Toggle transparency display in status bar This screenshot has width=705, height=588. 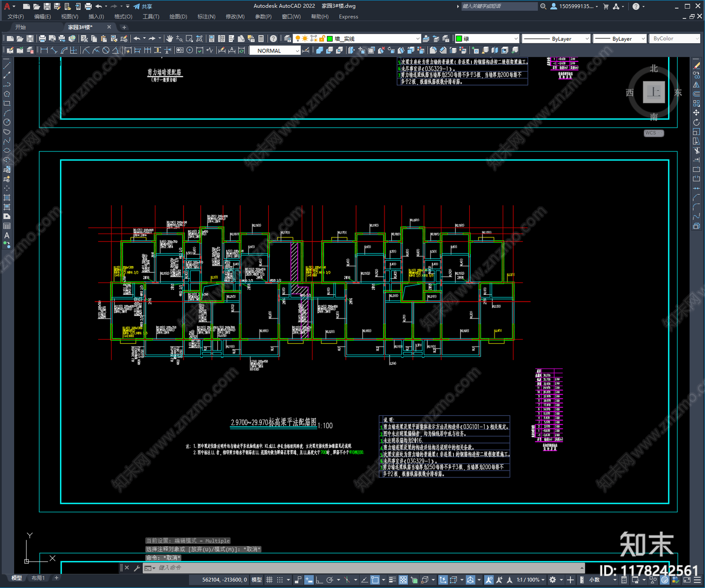point(403,580)
